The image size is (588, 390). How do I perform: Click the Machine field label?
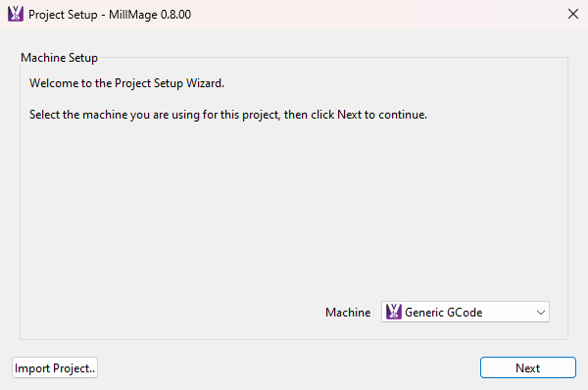coord(348,312)
